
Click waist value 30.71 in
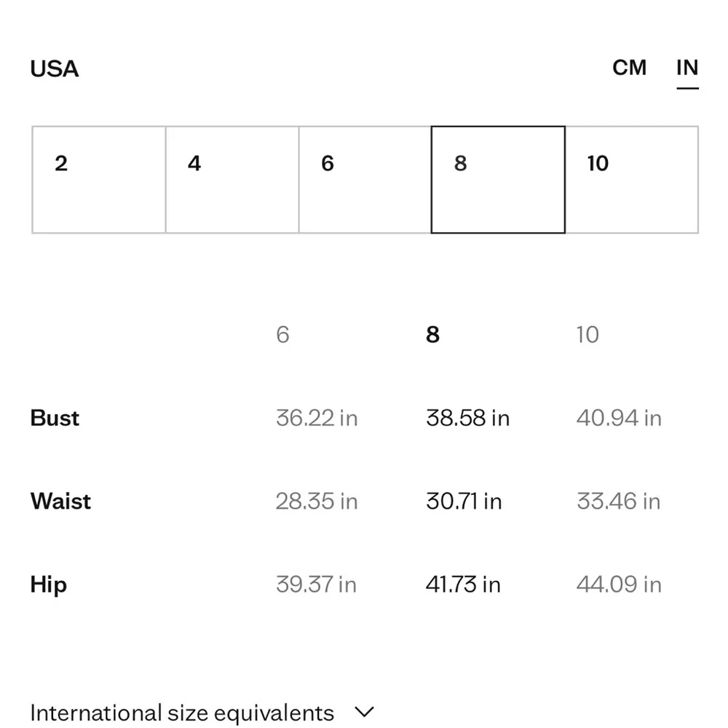pos(464,502)
